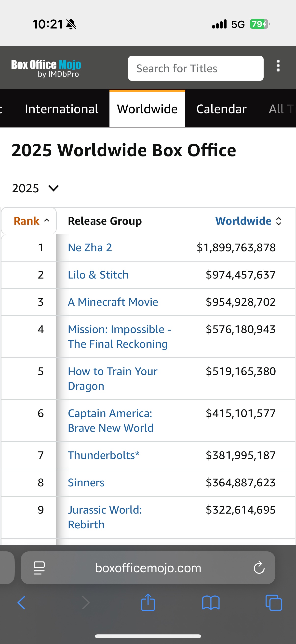Tap the $364,887,623 gross value
This screenshot has height=644, width=296.
coord(241,482)
